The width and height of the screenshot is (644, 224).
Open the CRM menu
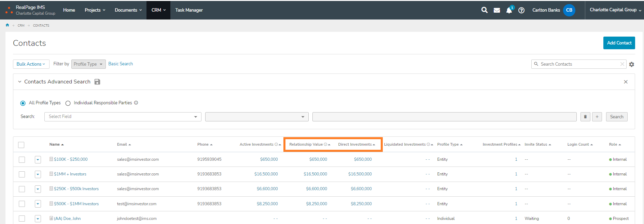tap(158, 10)
